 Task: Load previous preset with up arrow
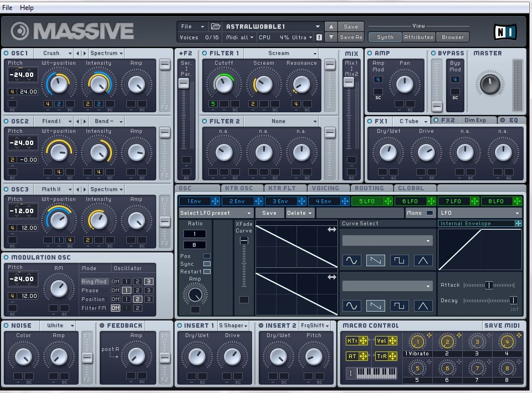(x=331, y=26)
